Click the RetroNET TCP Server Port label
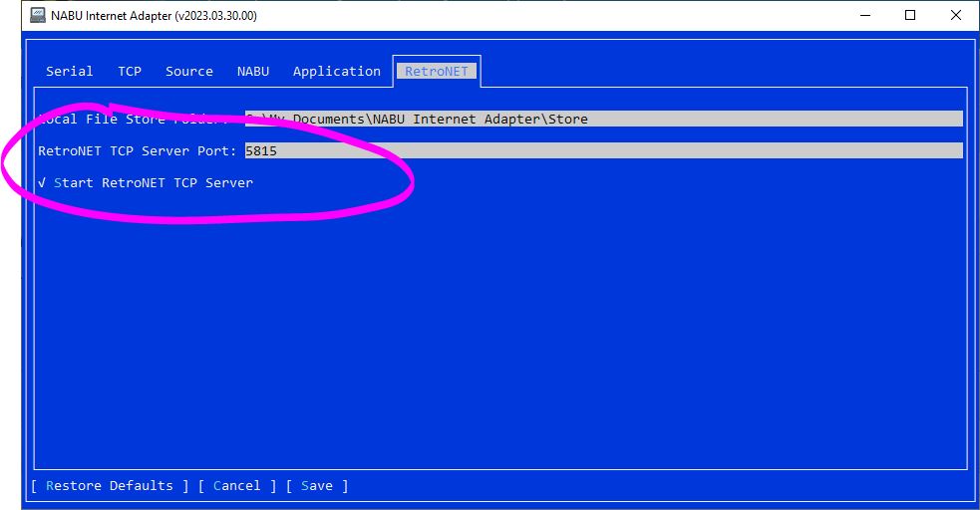Image resolution: width=980 pixels, height=510 pixels. (x=137, y=151)
